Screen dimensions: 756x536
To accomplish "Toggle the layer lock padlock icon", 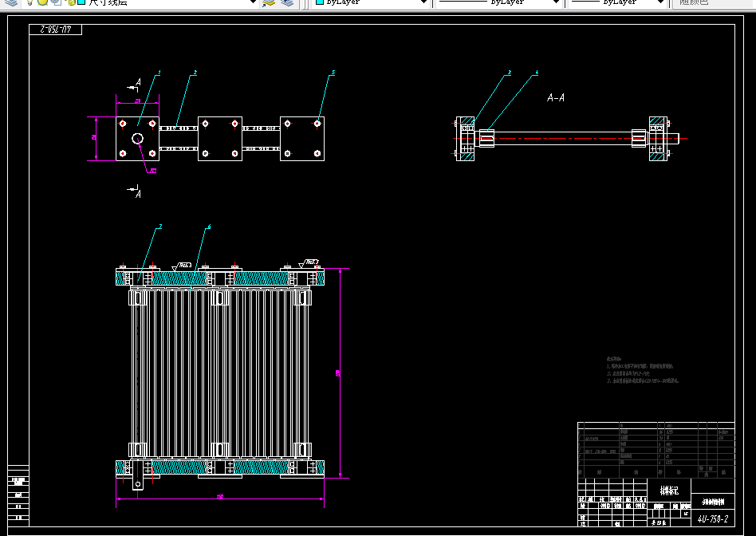I will pos(71,2).
